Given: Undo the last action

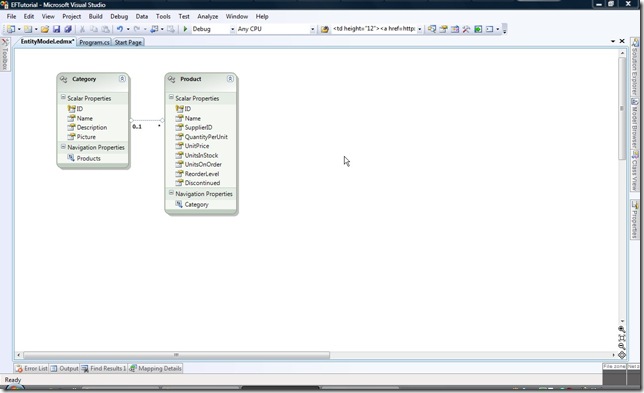Looking at the screenshot, I should coord(120,29).
